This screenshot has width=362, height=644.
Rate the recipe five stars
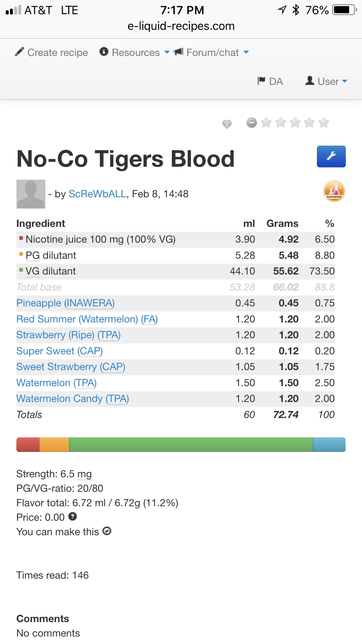point(323,123)
